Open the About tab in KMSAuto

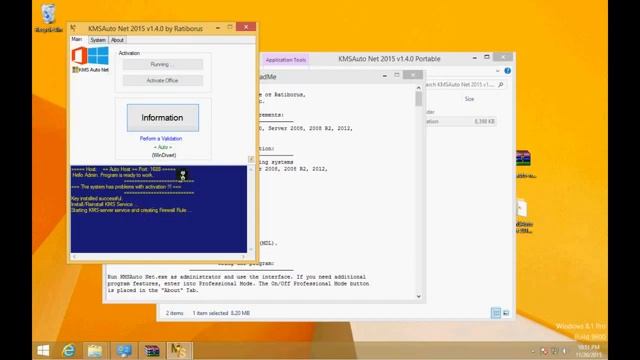tap(117, 40)
